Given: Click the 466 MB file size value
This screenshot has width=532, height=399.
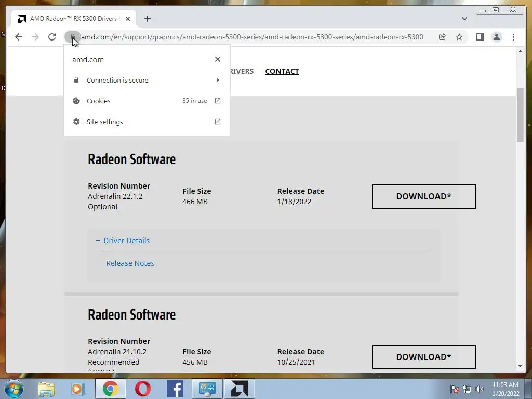Looking at the screenshot, I should [x=195, y=202].
